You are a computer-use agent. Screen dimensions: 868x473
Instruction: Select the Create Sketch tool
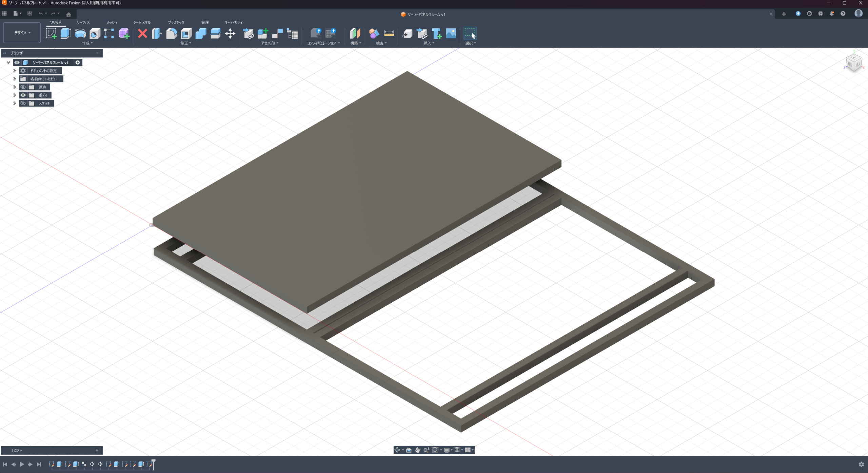(x=51, y=34)
